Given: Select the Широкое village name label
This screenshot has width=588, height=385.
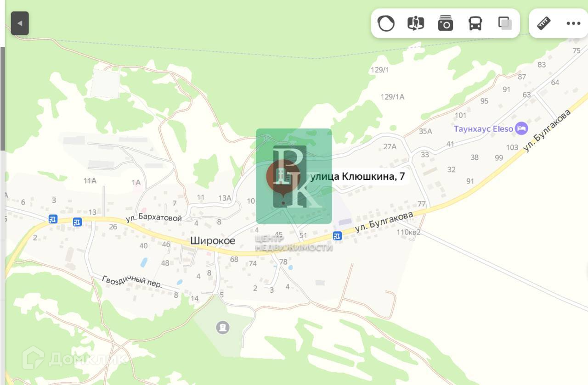Looking at the screenshot, I should (x=213, y=241).
